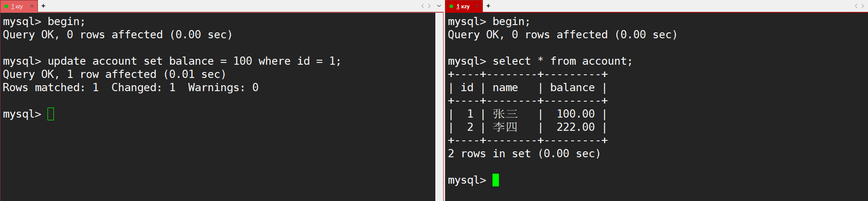Select the "1 xzy" tab in left pane
This screenshot has width=868, height=201.
tap(18, 6)
